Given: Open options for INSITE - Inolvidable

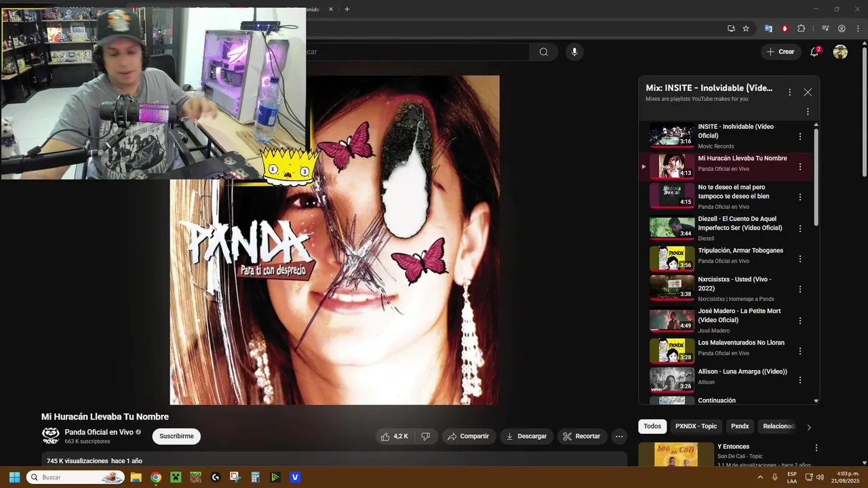Looking at the screenshot, I should [x=800, y=136].
